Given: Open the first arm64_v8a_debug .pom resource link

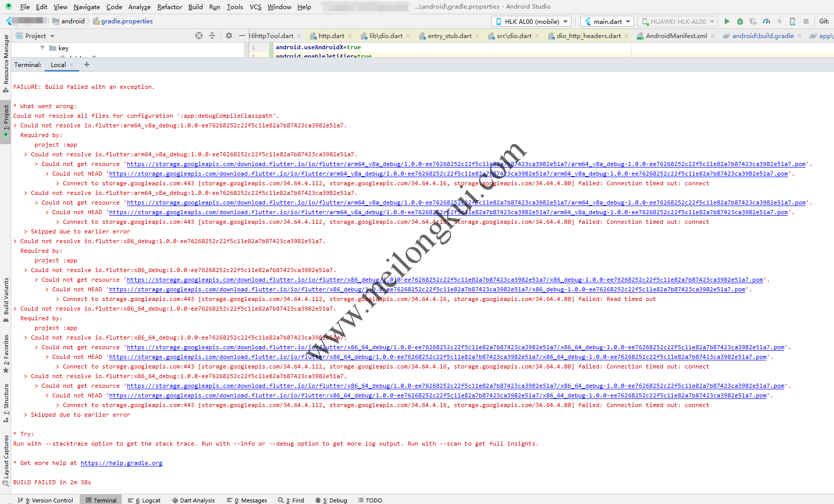Looking at the screenshot, I should [x=466, y=164].
